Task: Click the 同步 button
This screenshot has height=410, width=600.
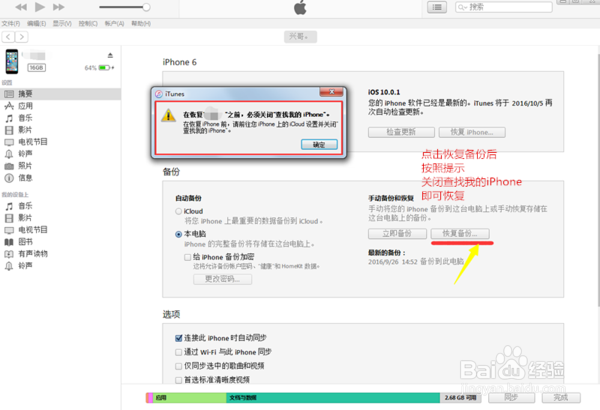Action: click(511, 398)
